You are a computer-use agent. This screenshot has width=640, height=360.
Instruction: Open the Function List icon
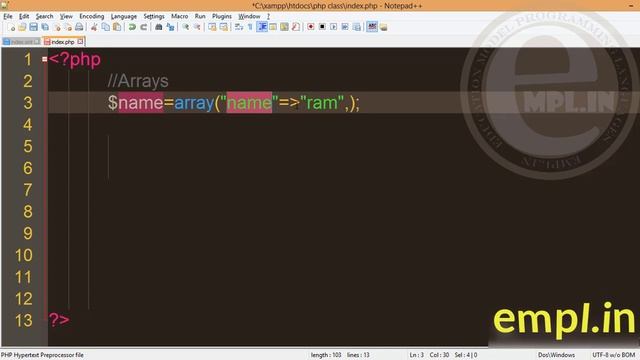pos(296,27)
